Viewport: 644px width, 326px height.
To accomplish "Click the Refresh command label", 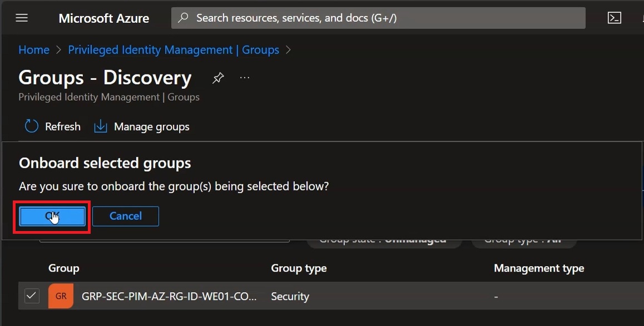I will pyautogui.click(x=63, y=127).
